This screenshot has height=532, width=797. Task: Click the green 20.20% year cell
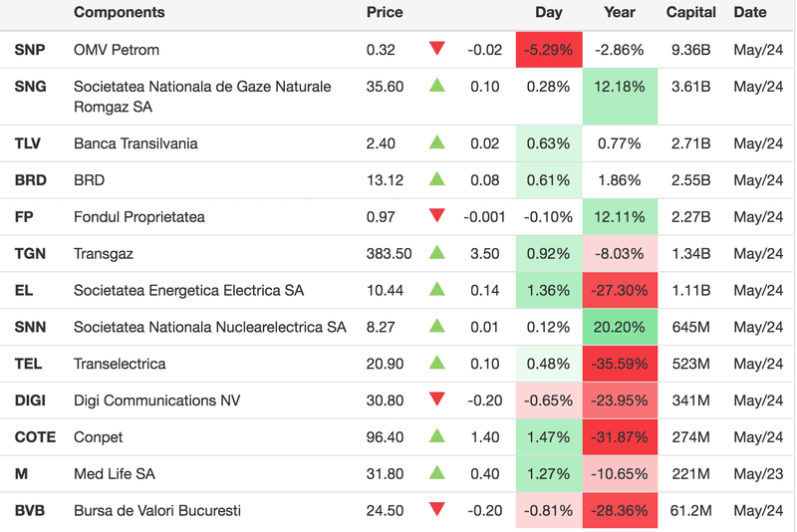(619, 327)
